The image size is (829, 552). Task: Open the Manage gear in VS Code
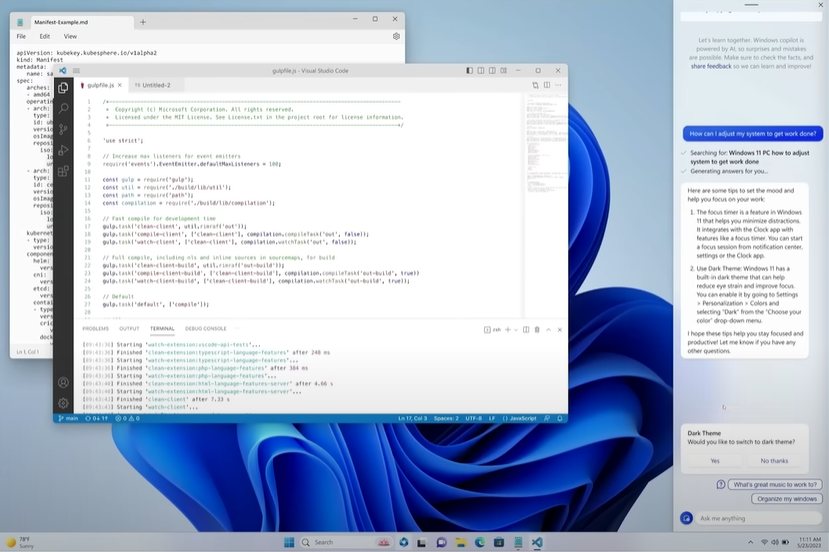pos(63,403)
